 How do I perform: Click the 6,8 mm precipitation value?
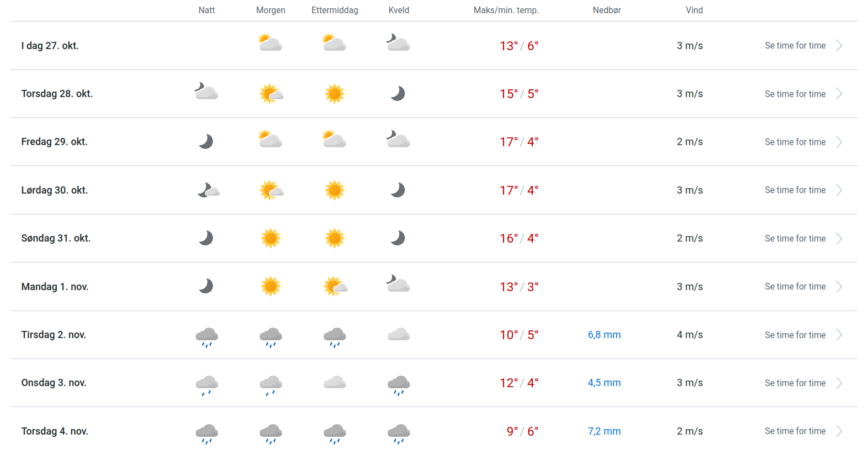pos(604,335)
